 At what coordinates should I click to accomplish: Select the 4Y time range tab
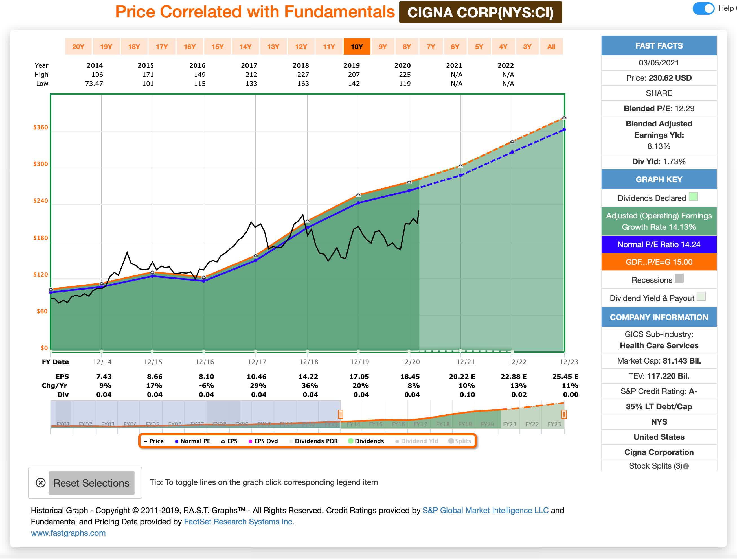pos(503,47)
